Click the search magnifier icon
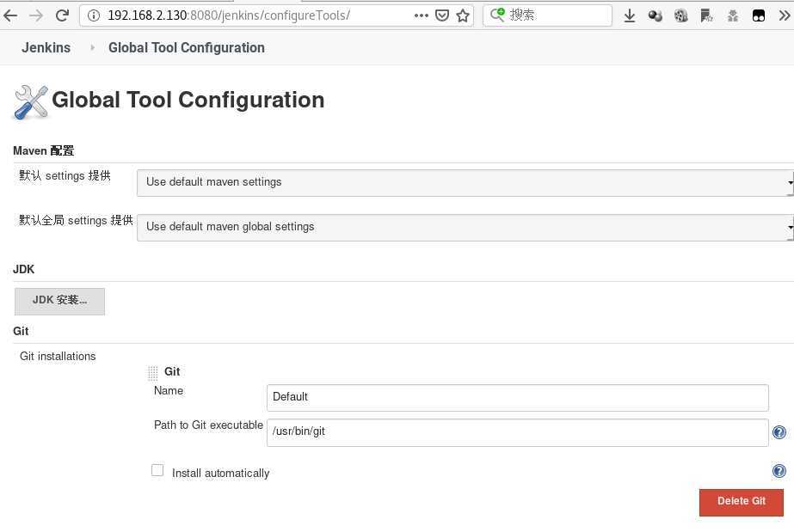The image size is (794, 532). 497,15
